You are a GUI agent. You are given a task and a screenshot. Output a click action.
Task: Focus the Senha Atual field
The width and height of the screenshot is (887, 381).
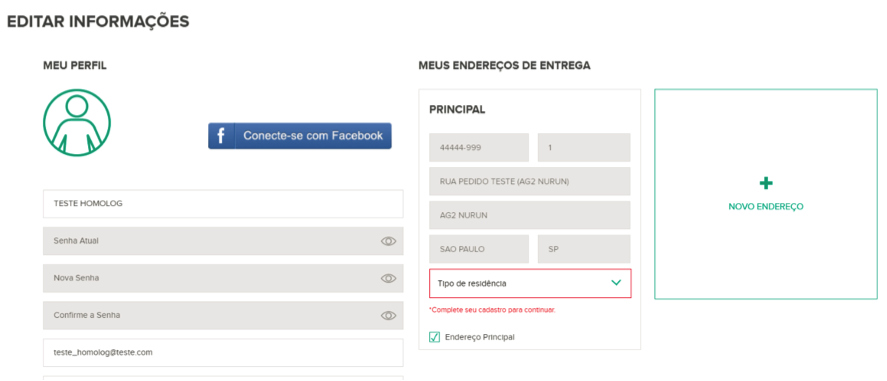tap(223, 241)
